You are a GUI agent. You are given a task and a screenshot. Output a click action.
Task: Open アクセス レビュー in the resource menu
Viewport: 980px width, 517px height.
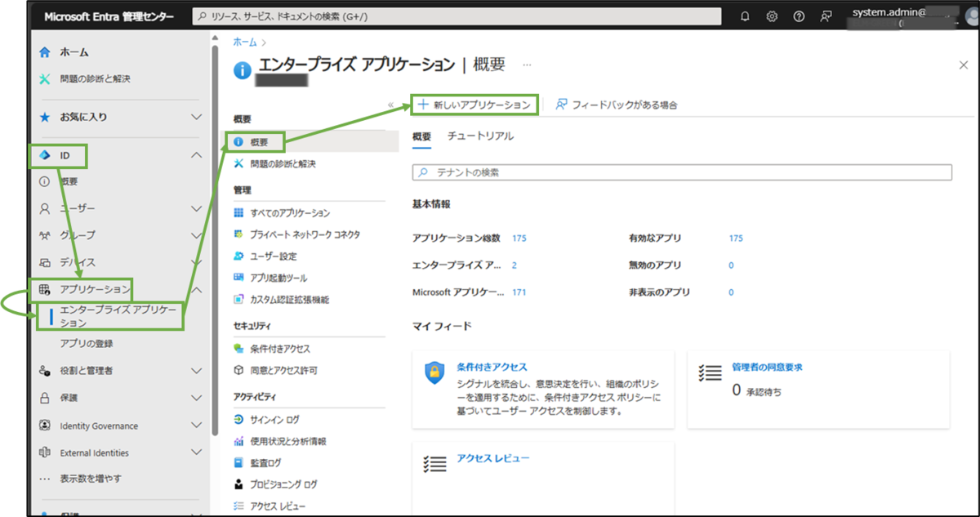(x=278, y=506)
